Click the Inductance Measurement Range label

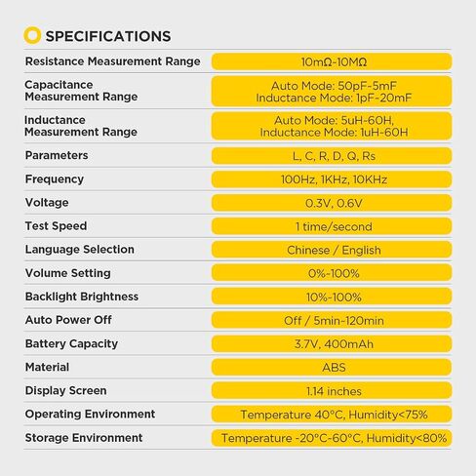point(81,126)
